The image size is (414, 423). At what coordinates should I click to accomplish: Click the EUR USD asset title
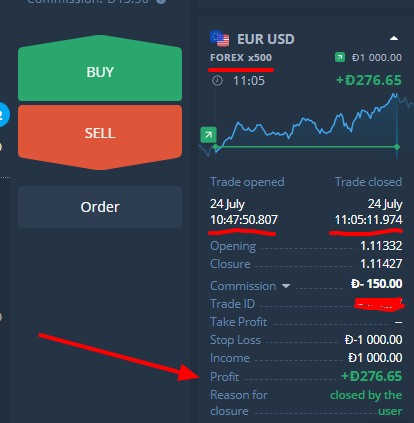pos(266,39)
